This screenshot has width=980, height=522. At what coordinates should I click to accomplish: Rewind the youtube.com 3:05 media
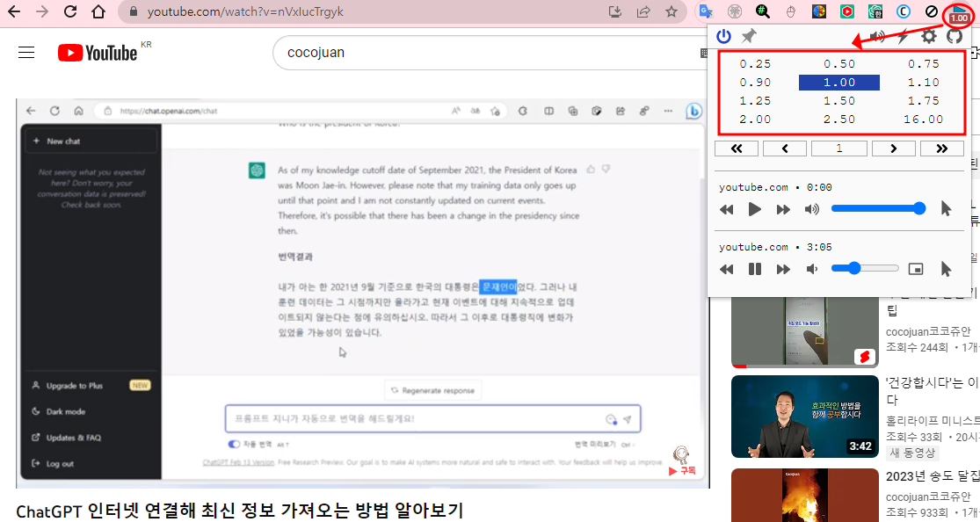tap(726, 270)
